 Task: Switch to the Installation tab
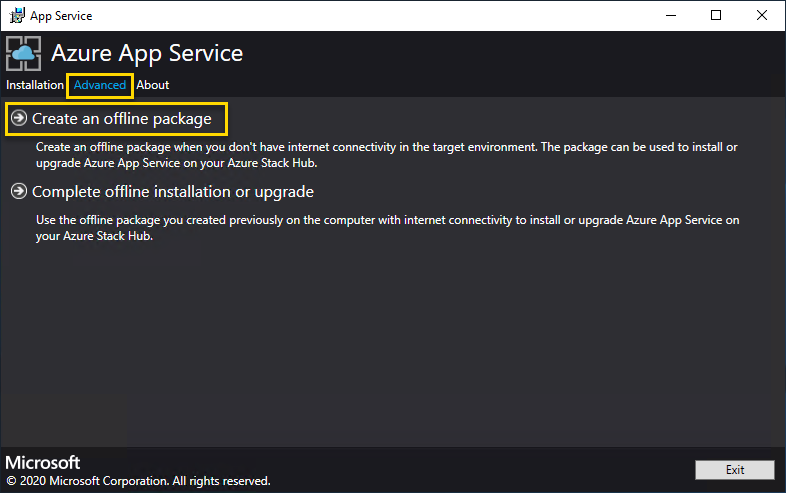[35, 85]
